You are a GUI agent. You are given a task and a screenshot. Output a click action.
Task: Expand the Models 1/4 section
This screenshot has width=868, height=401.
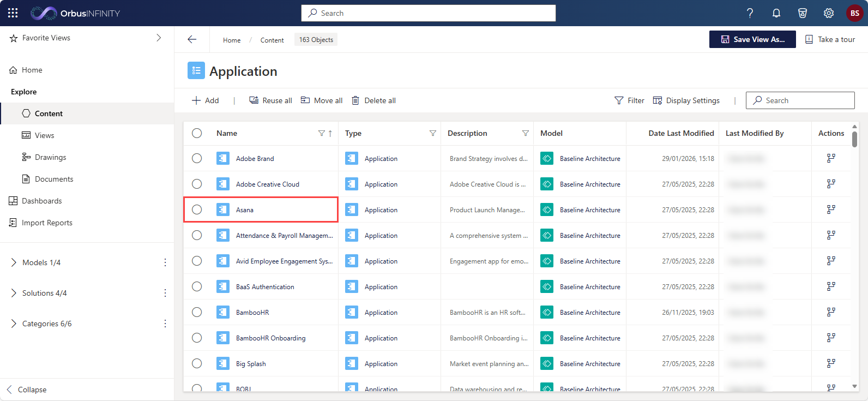[x=14, y=262]
